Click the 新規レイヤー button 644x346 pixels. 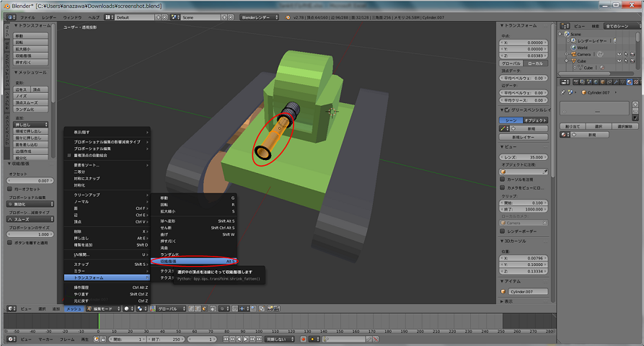523,136
